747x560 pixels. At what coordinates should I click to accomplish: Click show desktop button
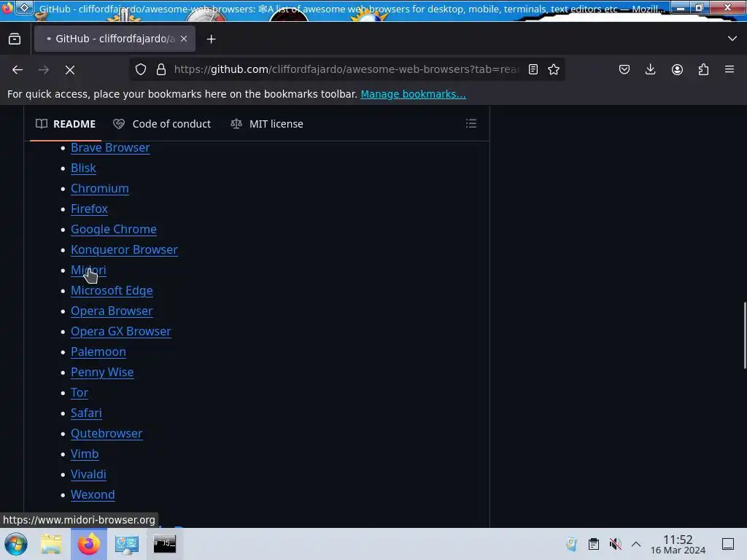click(728, 544)
